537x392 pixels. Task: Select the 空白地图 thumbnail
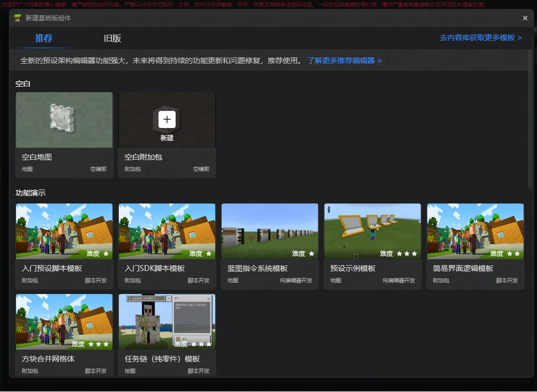64,120
